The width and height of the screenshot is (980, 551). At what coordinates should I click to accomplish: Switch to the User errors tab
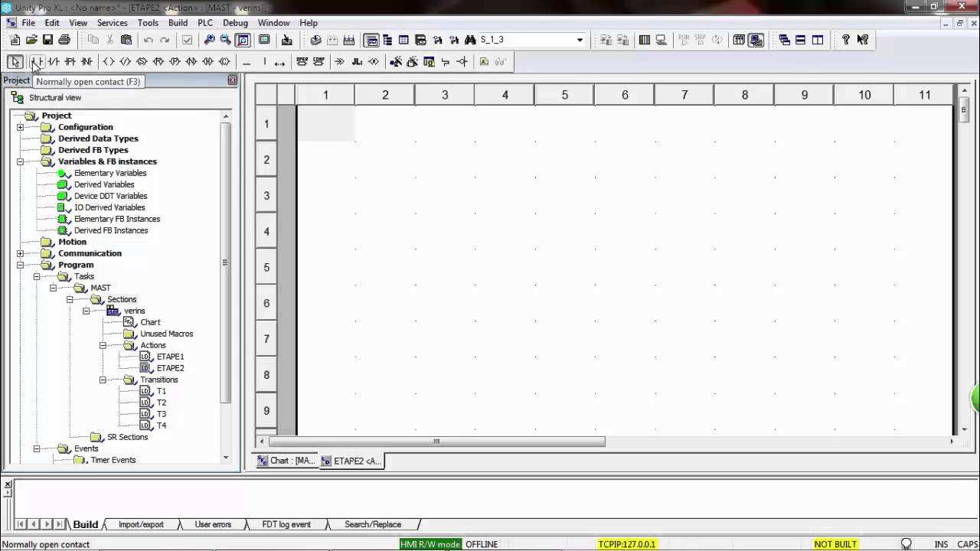coord(213,524)
